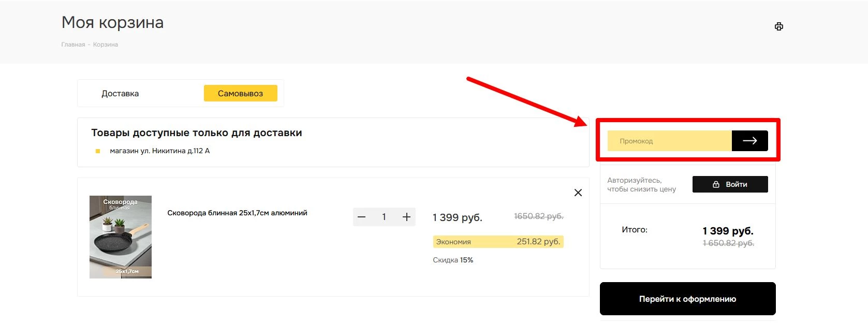
Task: Click into the Промокод input field
Action: point(669,141)
